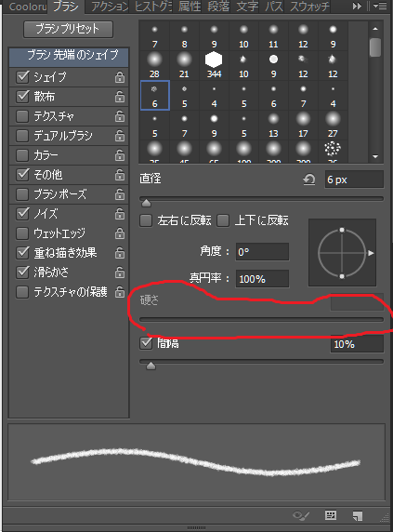Toggle the ブラシポーズ lock icon
Viewport: 393px width, 532px height.
click(120, 194)
